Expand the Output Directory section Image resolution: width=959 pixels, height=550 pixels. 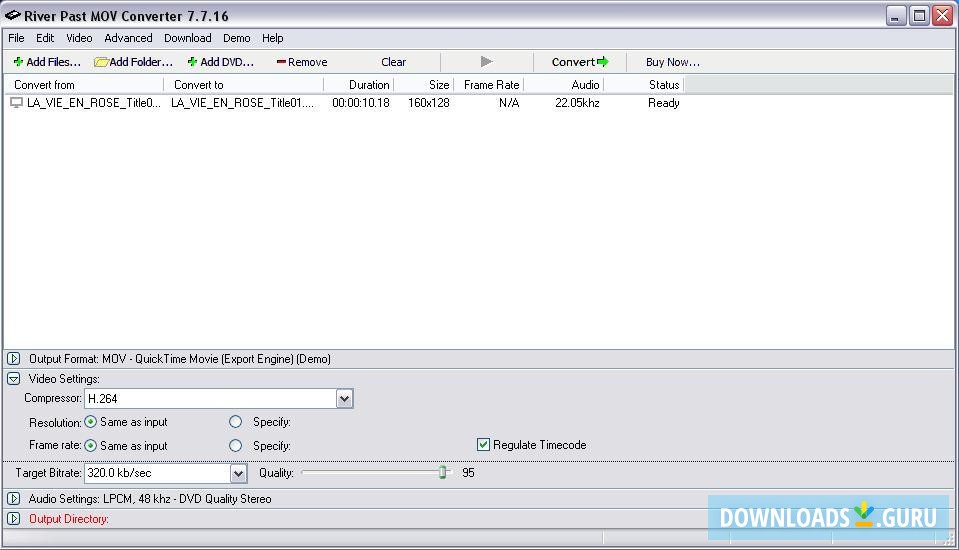tap(13, 519)
